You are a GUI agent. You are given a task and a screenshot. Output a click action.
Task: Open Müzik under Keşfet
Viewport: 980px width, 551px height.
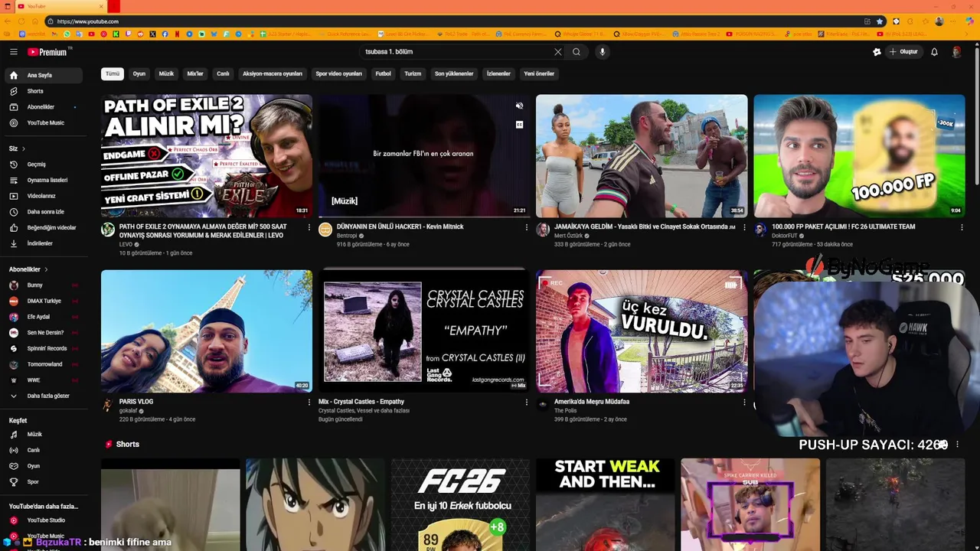pyautogui.click(x=43, y=434)
